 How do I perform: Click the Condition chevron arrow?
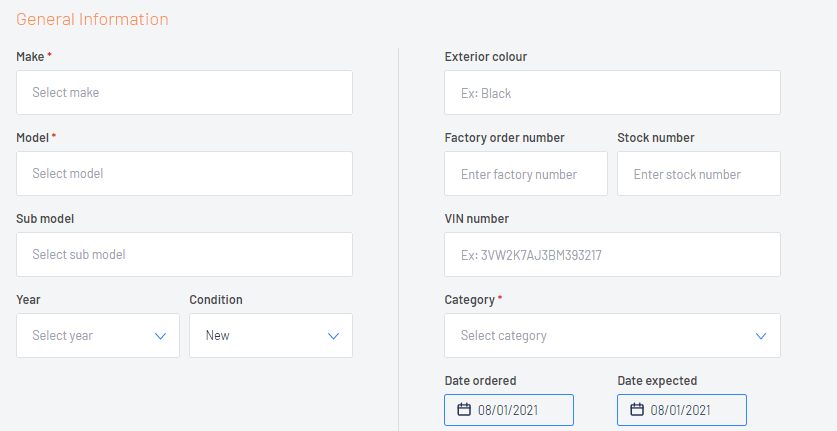pyautogui.click(x=333, y=336)
